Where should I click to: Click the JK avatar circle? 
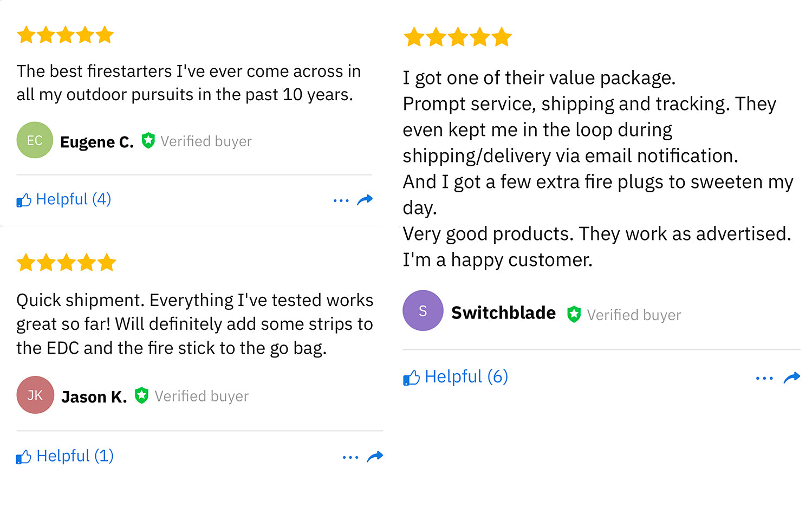(x=35, y=395)
